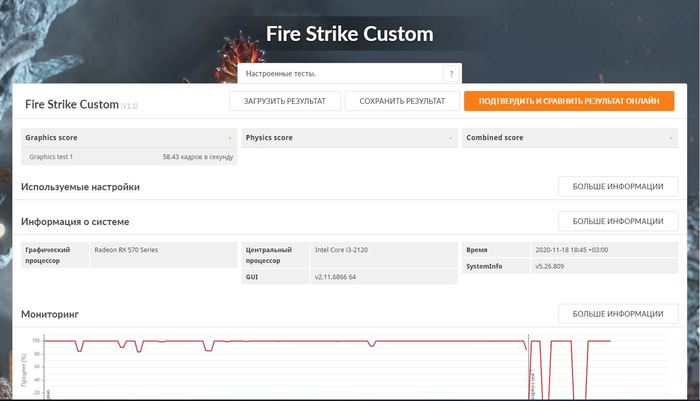The height and width of the screenshot is (401, 700).
Task: Click the v2.11.6866 64 GUI version
Action: pyautogui.click(x=335, y=277)
